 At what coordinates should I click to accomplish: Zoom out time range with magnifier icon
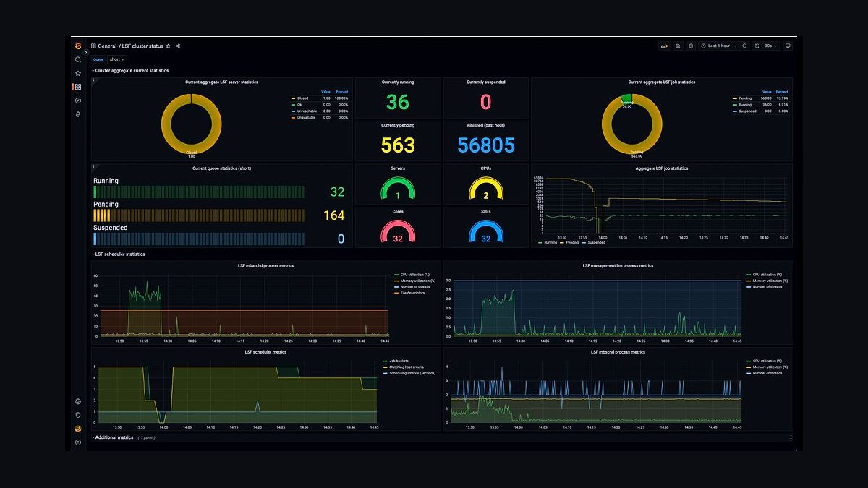[x=744, y=46]
